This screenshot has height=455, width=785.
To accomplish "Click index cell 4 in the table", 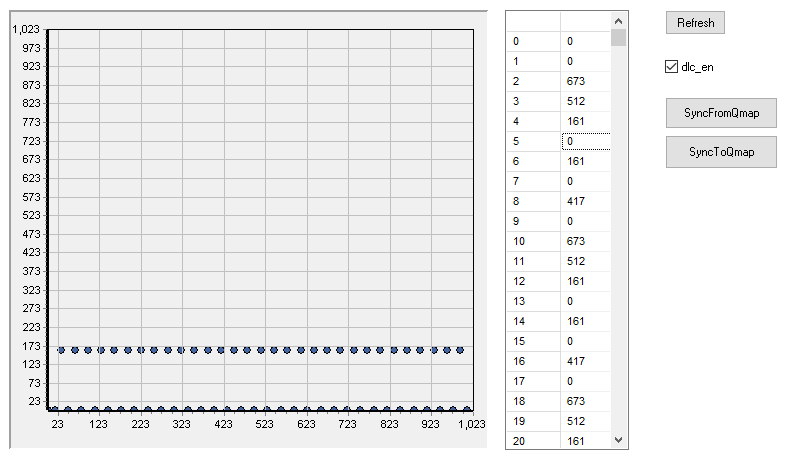I will pos(533,121).
